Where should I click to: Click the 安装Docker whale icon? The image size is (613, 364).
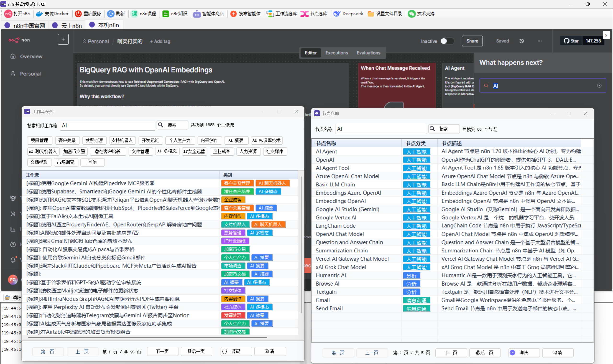(40, 14)
